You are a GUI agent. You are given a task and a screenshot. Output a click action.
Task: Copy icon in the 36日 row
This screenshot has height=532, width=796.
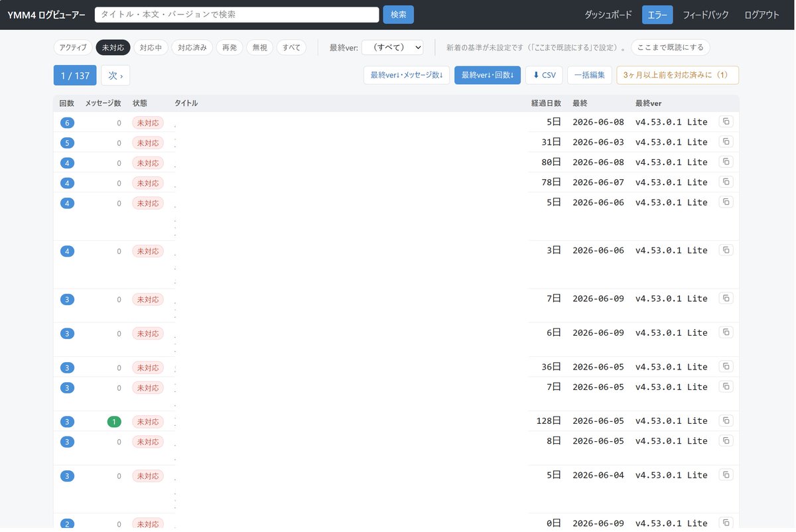click(726, 366)
